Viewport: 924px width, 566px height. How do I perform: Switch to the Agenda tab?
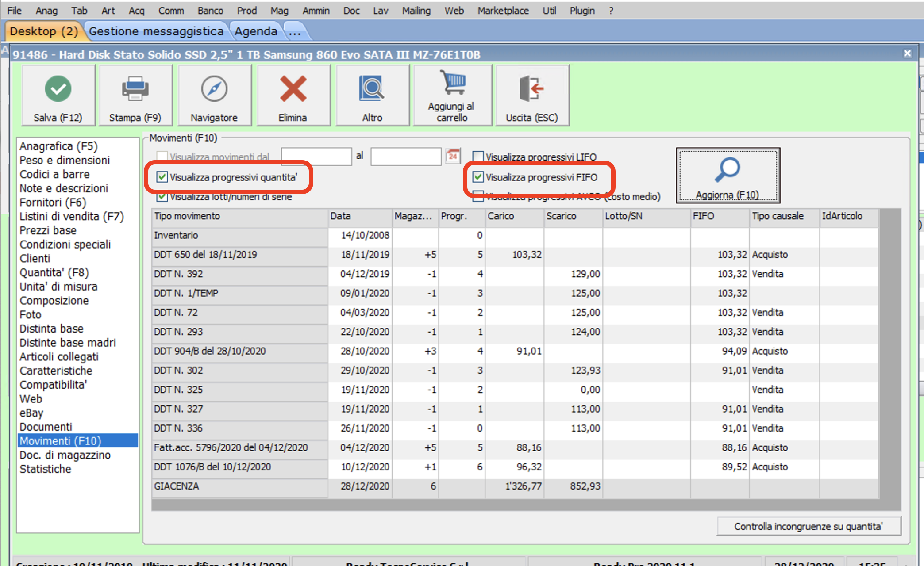(256, 31)
